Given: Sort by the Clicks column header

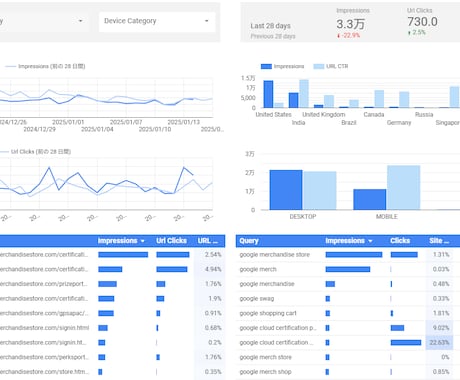Looking at the screenshot, I should pos(400,241).
